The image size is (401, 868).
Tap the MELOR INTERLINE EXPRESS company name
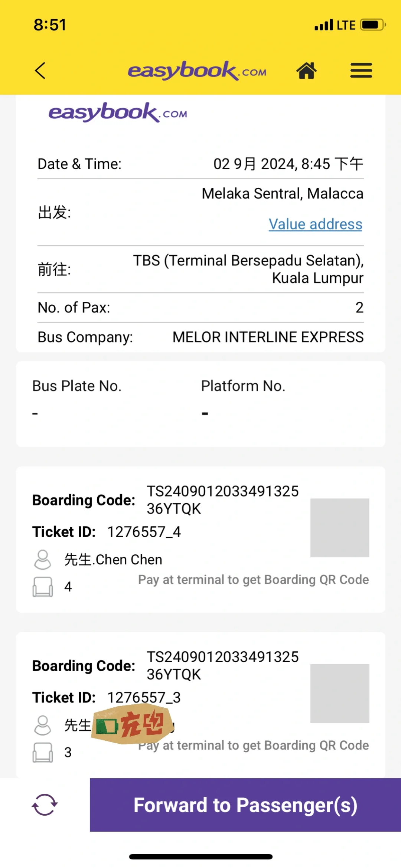[x=268, y=337]
